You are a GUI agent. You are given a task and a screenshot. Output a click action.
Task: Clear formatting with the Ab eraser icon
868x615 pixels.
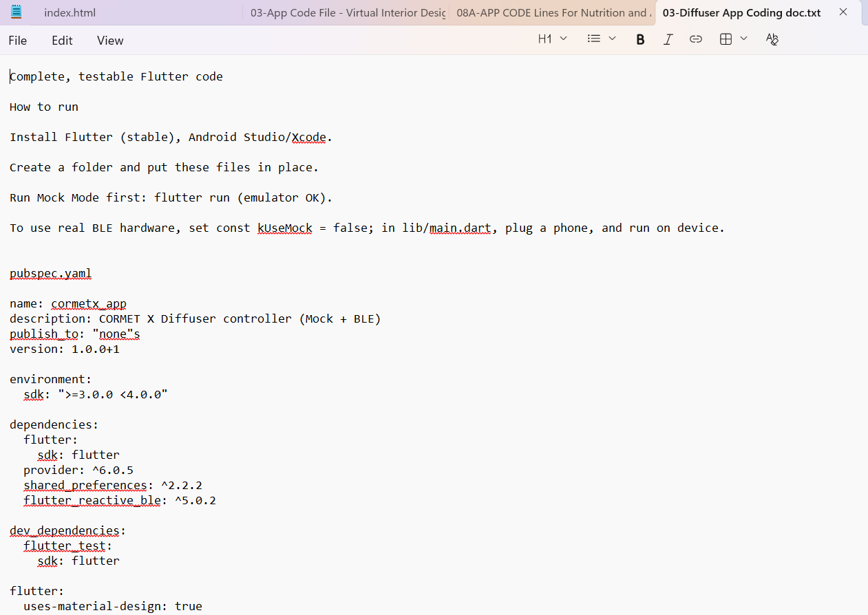point(772,39)
